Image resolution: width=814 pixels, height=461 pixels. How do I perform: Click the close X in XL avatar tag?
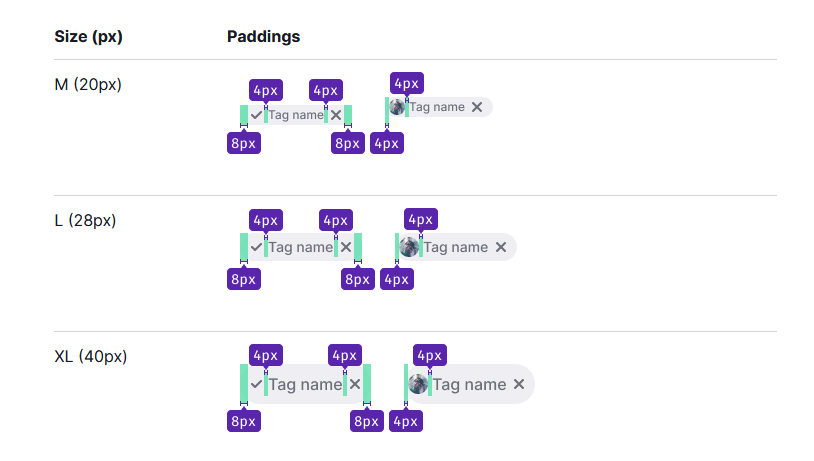(x=519, y=384)
